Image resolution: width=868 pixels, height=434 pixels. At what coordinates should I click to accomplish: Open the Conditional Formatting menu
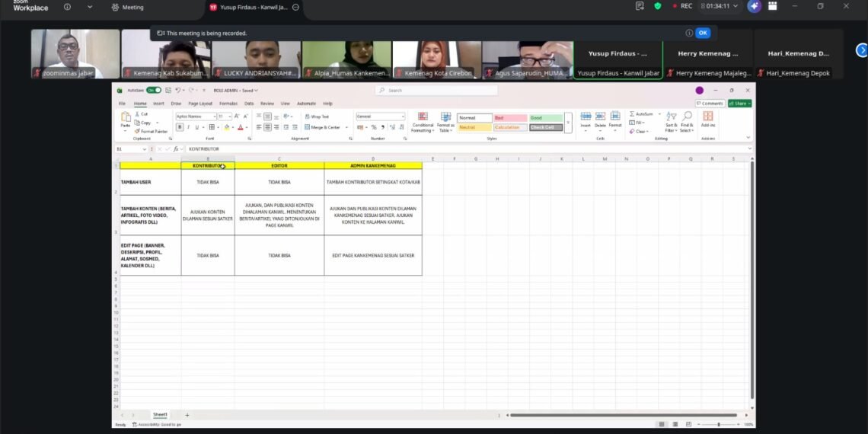(x=423, y=123)
